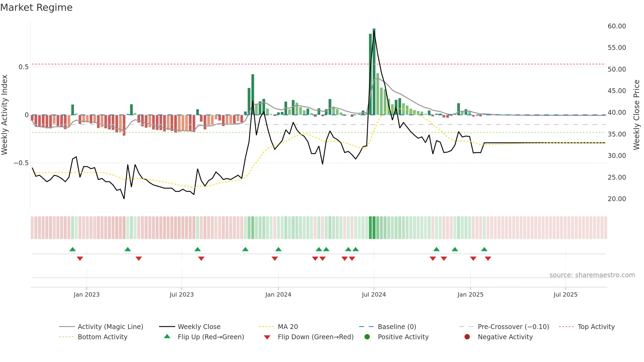Click the 20.00 price axis value
644x362 pixels.
point(617,199)
